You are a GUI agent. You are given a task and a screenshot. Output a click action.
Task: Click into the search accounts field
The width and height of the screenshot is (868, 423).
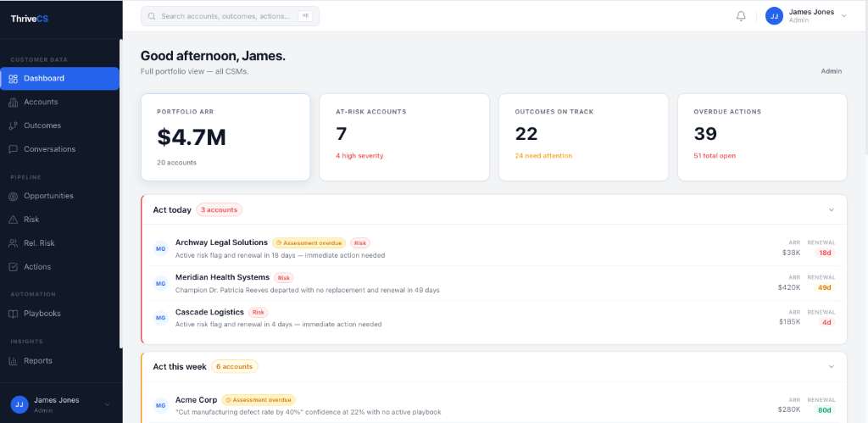click(230, 16)
